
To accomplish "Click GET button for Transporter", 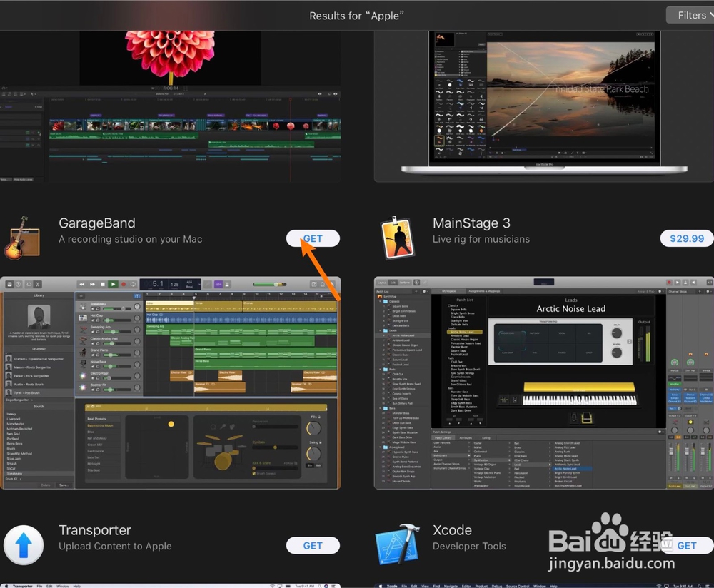I will 313,546.
